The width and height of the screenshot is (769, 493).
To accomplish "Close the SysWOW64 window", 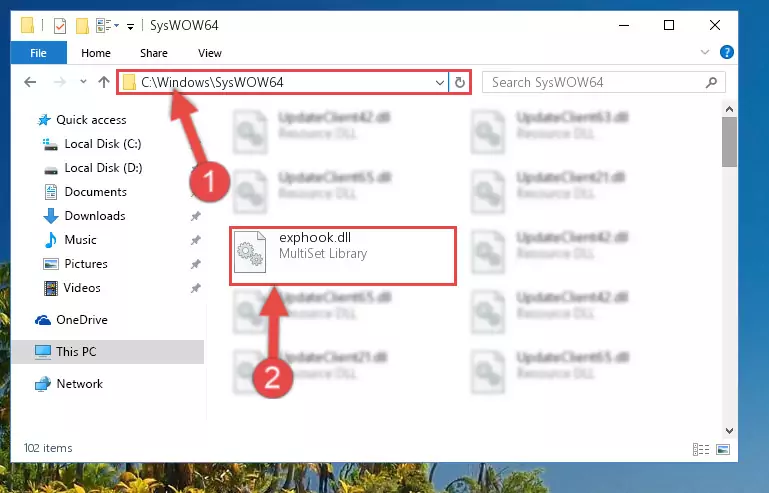I will pos(715,26).
